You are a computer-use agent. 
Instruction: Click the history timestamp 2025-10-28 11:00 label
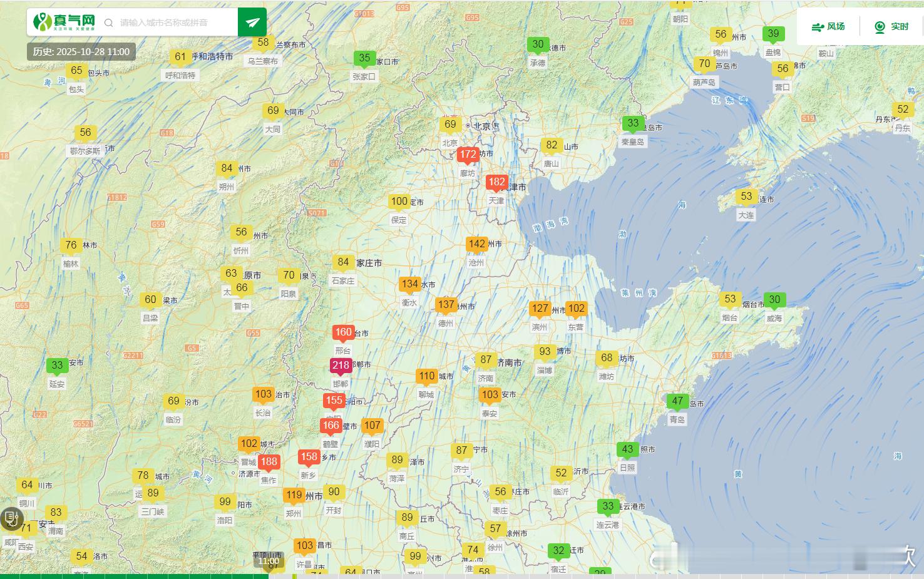(81, 52)
